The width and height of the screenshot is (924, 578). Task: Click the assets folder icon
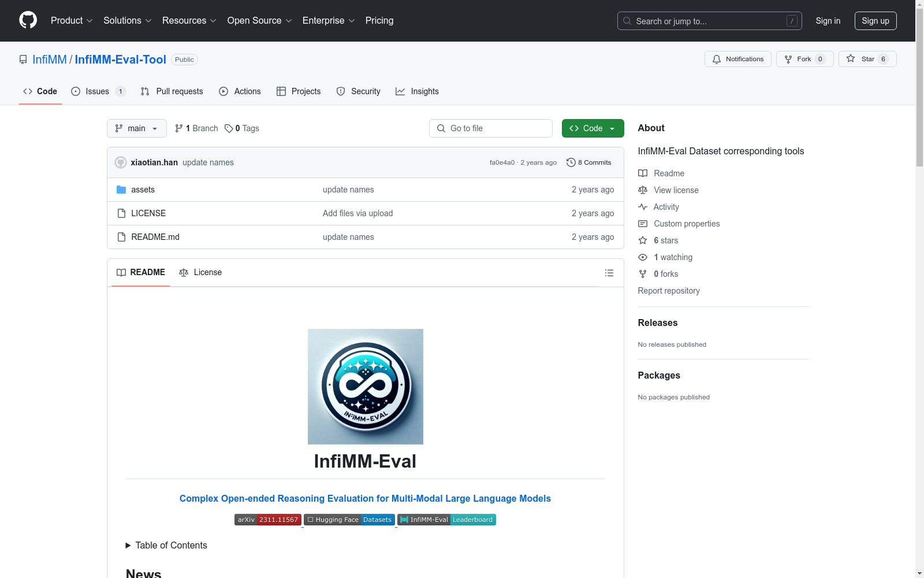tap(121, 190)
